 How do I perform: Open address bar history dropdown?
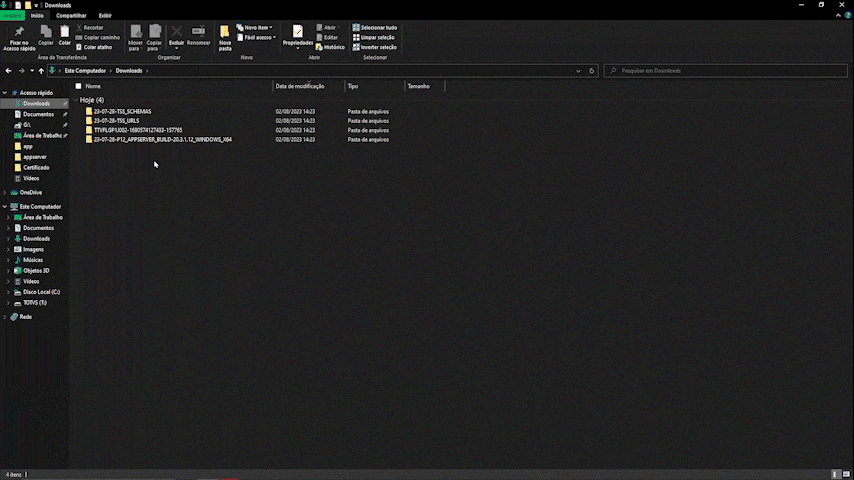pyautogui.click(x=578, y=70)
